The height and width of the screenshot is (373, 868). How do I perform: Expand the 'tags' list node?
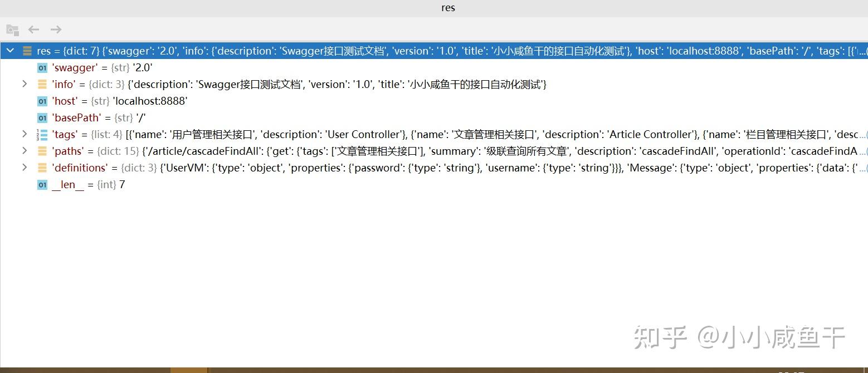point(25,134)
